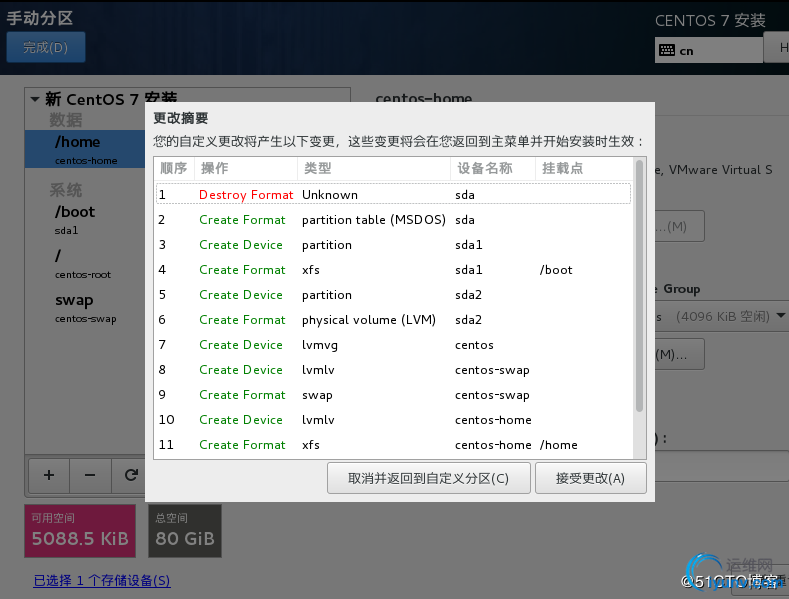This screenshot has height=599, width=789.
Task: Click the 完成(D) button
Action: (x=46, y=47)
